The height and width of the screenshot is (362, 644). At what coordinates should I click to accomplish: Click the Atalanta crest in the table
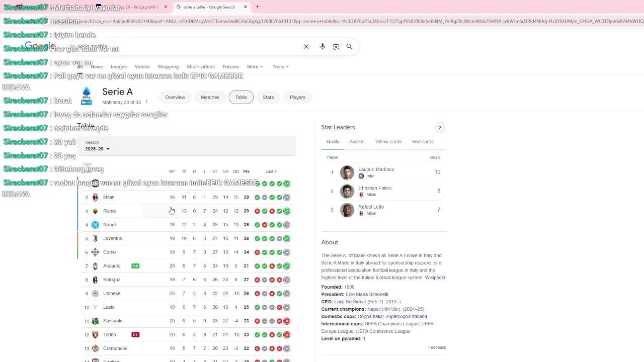click(x=95, y=266)
